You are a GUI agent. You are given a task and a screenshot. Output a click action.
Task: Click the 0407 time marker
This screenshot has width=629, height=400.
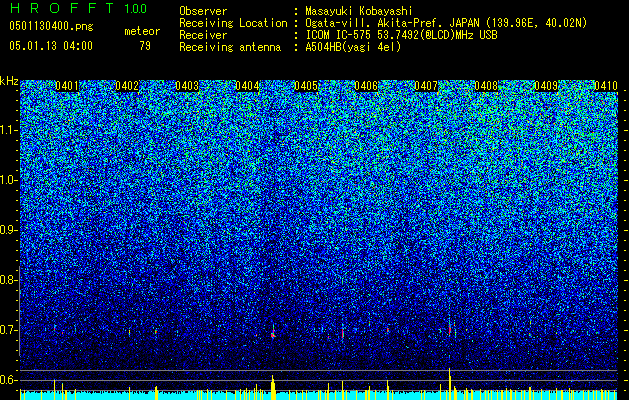point(426,86)
